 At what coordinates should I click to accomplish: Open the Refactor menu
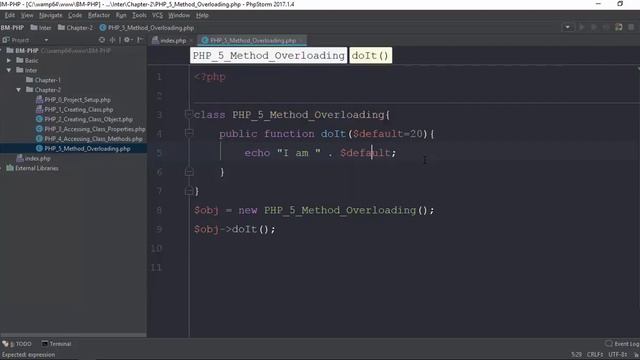click(99, 15)
